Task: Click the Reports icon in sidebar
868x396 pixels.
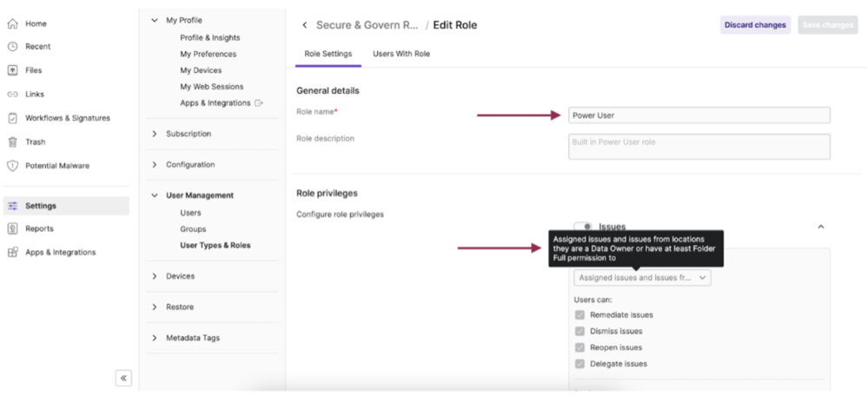Action: click(x=12, y=229)
